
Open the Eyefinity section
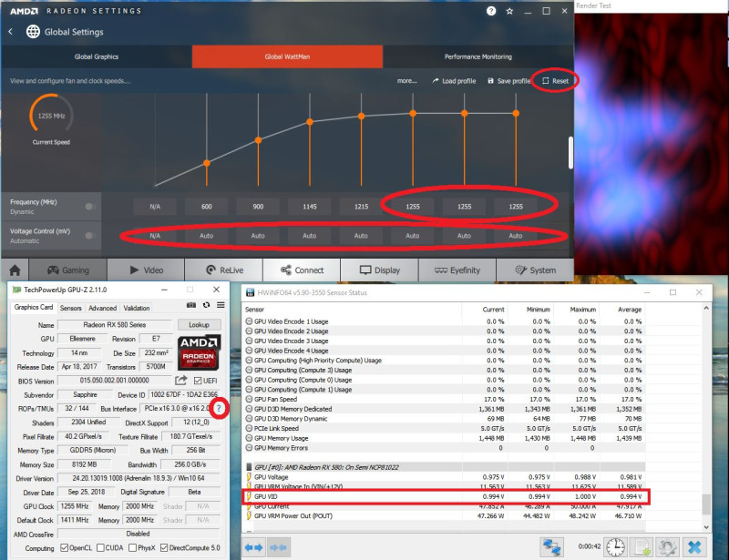click(457, 270)
